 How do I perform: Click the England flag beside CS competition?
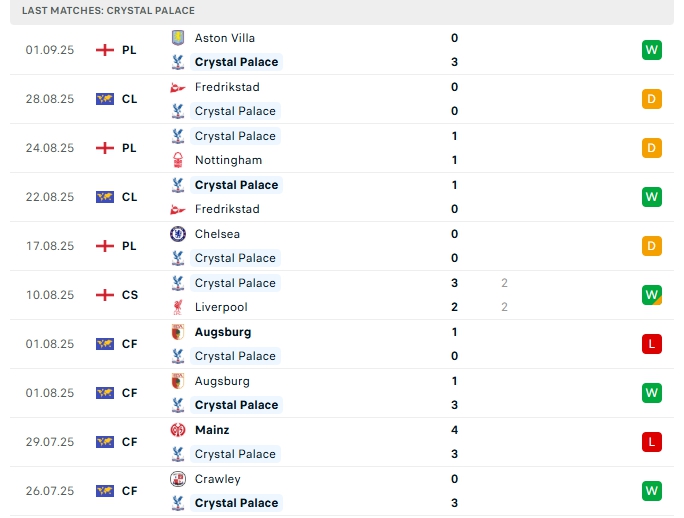(x=105, y=295)
